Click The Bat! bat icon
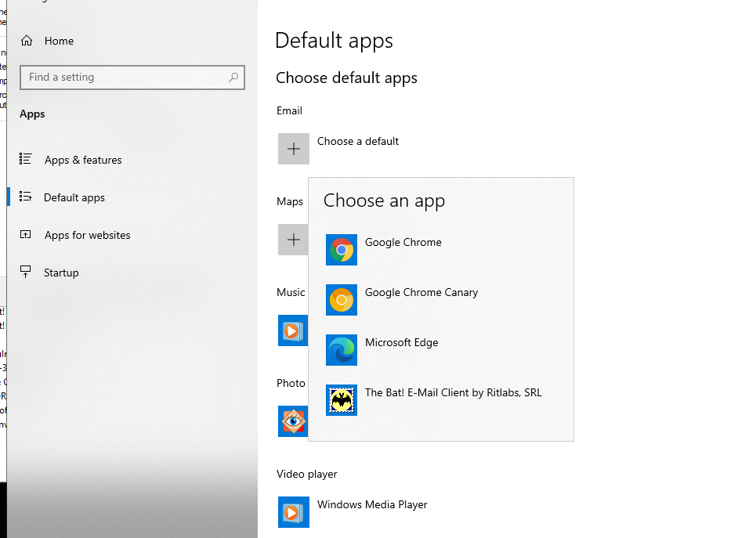Viewport: 756px width, 538px height. (x=342, y=400)
